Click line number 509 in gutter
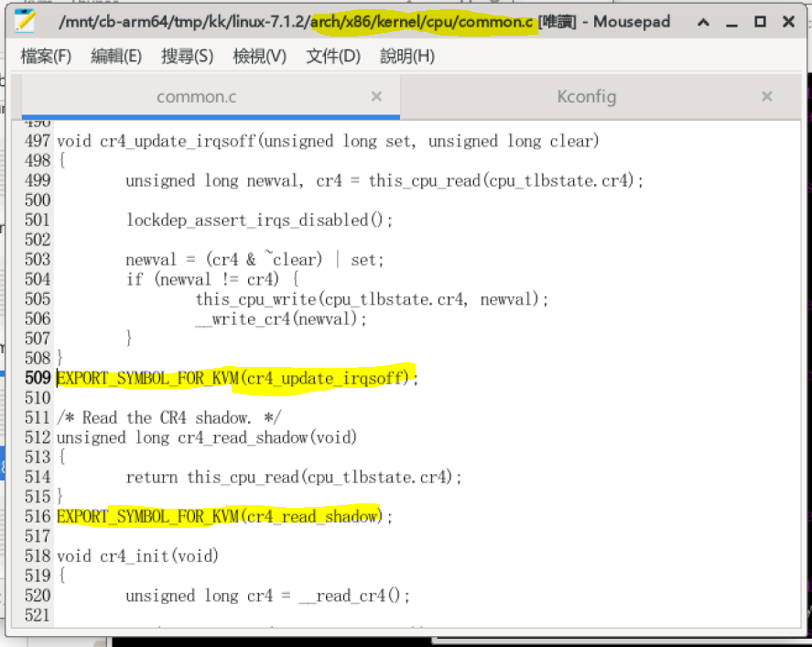This screenshot has width=812, height=647. point(38,378)
